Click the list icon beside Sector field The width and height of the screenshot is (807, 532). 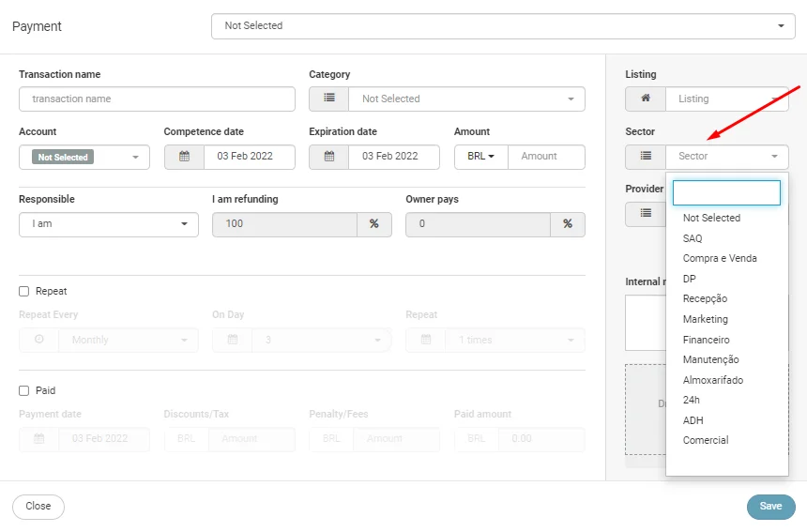(x=646, y=157)
